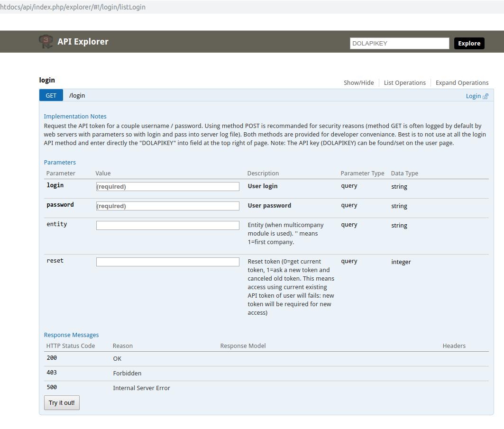The height and width of the screenshot is (429, 504).
Task: Click the API Explorer title text
Action: 83,42
